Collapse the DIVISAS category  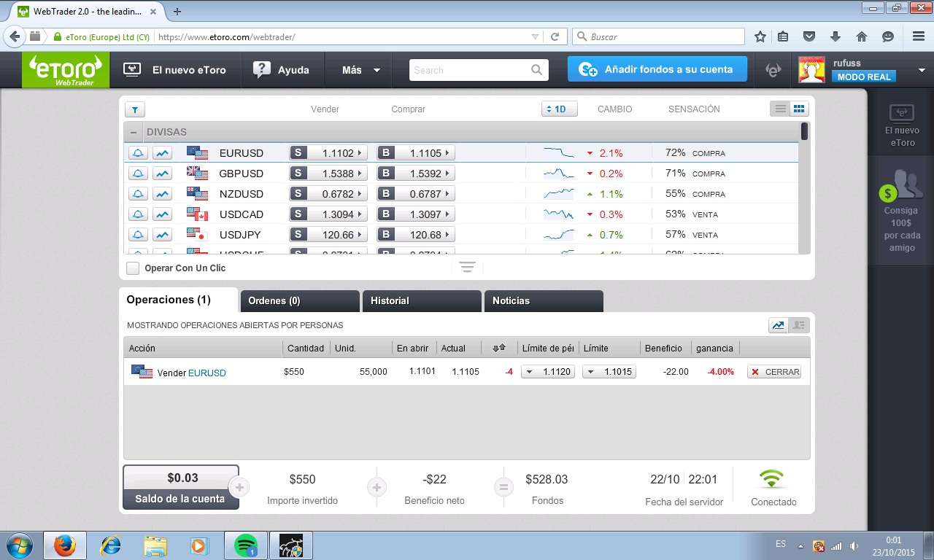(x=134, y=132)
